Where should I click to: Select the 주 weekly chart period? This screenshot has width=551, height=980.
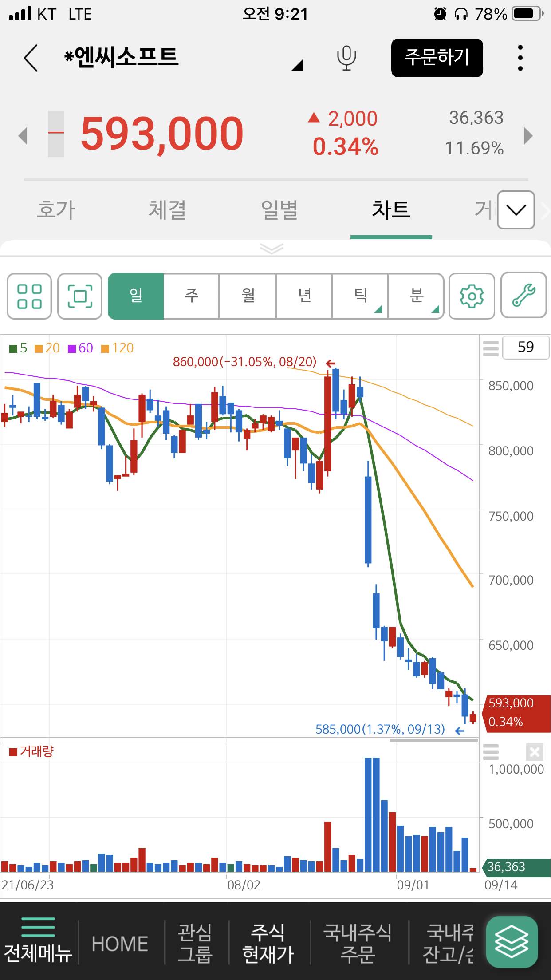click(192, 296)
